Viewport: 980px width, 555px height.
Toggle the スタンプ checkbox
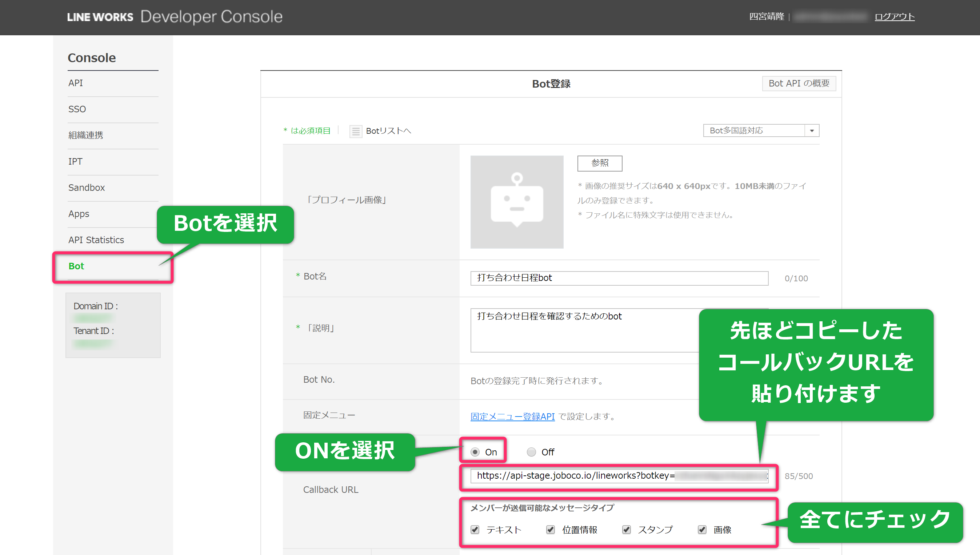click(x=626, y=530)
